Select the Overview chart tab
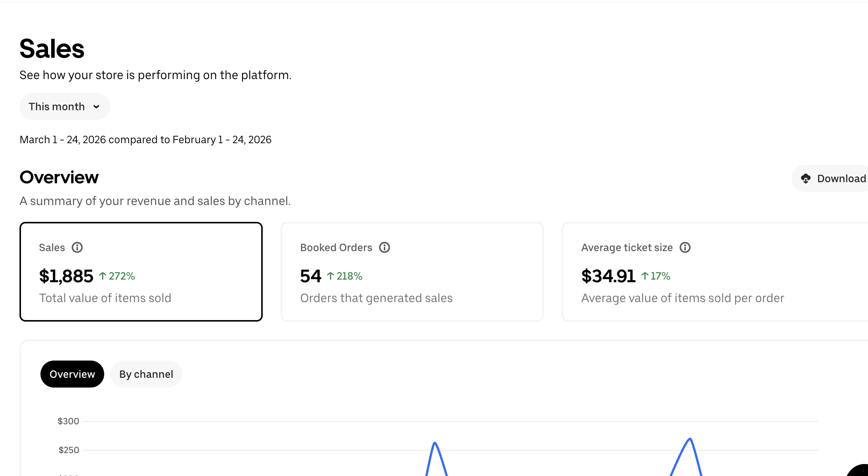868x476 pixels. click(x=72, y=374)
